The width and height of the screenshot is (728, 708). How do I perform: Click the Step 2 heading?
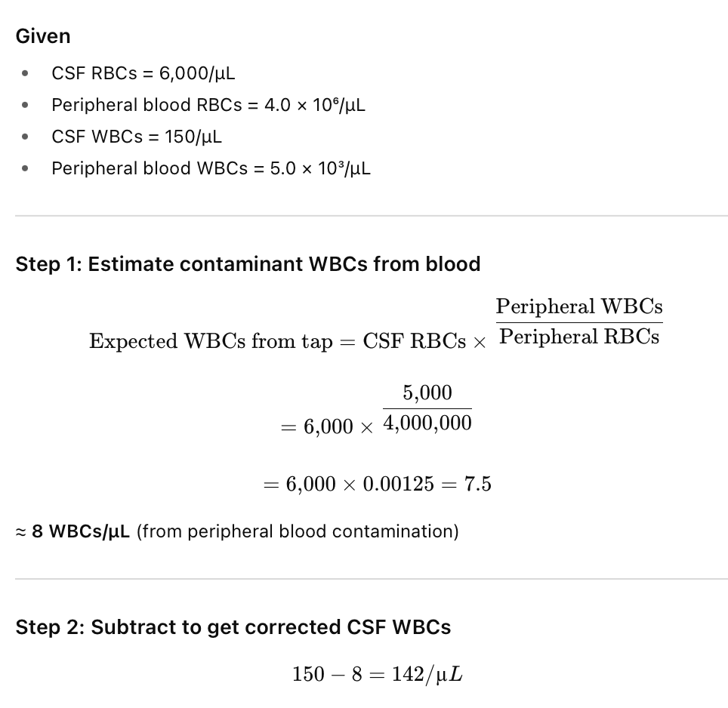(233, 627)
